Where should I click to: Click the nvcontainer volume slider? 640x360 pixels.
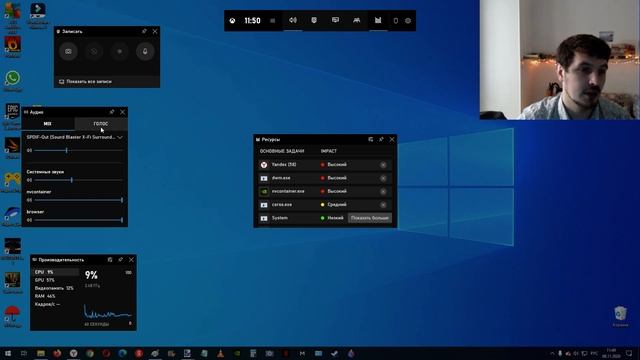[78, 200]
